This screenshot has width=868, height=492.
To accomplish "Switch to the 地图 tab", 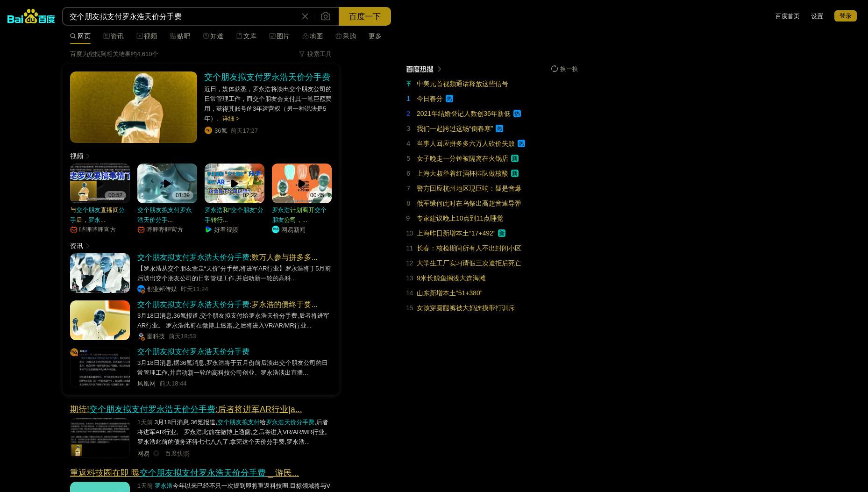I will [x=313, y=36].
